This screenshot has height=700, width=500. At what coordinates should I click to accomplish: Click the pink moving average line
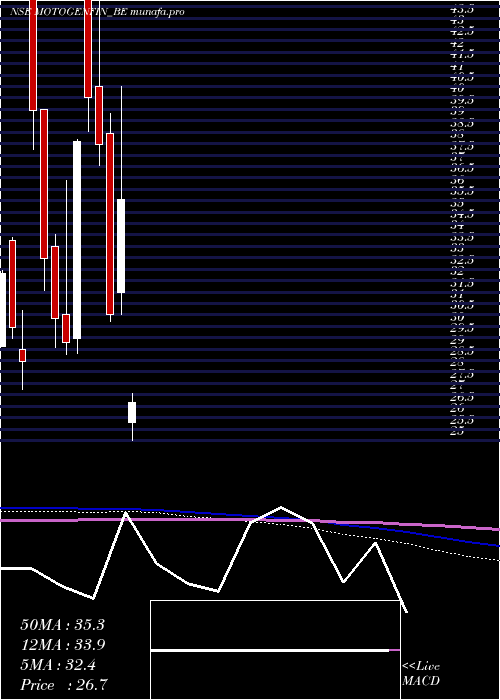point(250,521)
